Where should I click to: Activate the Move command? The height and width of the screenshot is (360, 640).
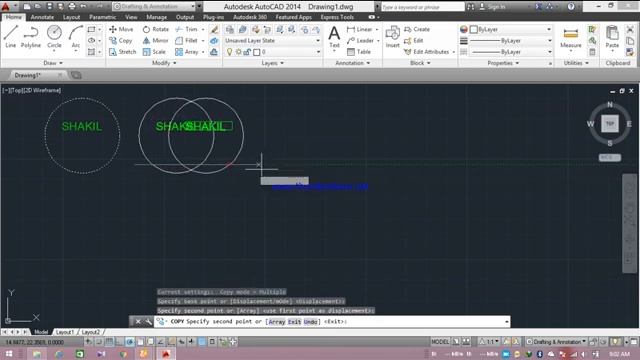point(121,29)
